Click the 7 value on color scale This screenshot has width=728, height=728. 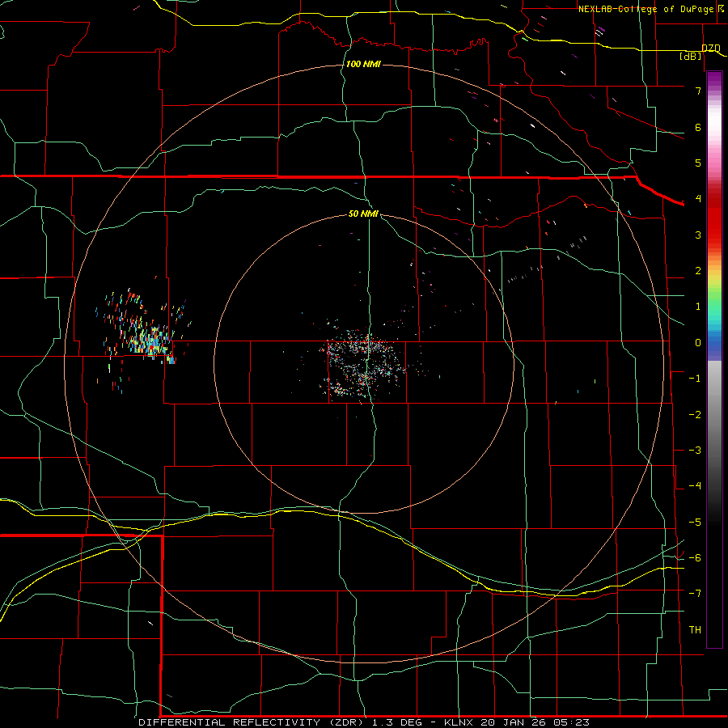point(698,91)
